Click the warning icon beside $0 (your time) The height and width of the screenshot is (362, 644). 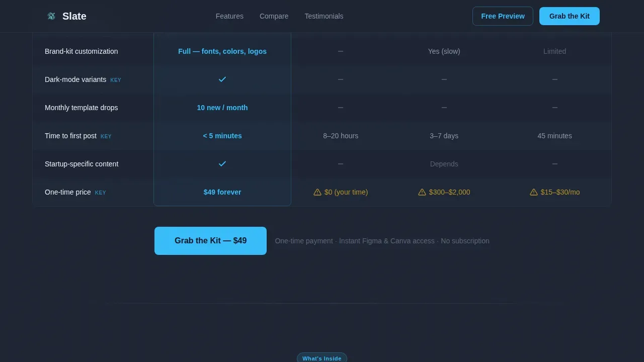(x=317, y=192)
